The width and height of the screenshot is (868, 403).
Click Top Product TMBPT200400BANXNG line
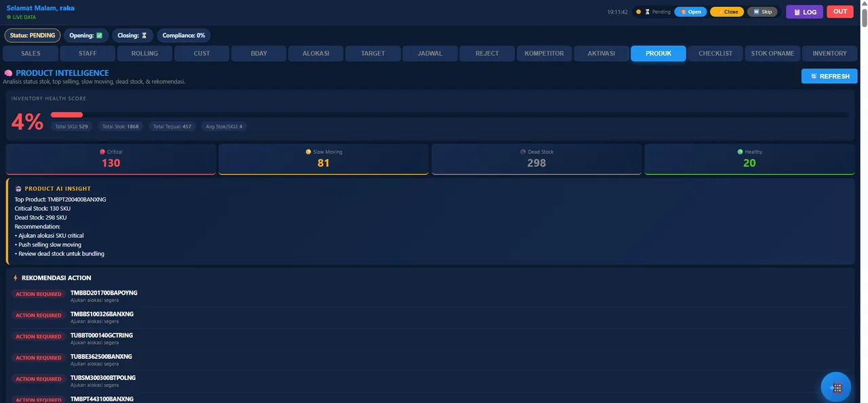coord(60,200)
